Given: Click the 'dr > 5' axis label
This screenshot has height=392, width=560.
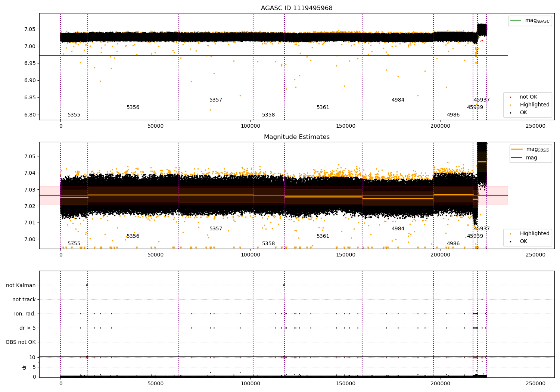Looking at the screenshot, I should pos(28,328).
